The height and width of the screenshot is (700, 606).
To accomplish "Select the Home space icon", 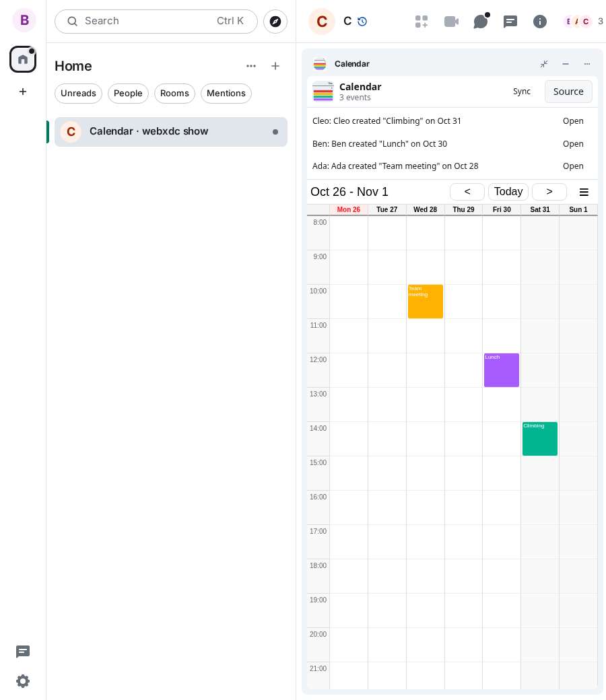I will [23, 59].
